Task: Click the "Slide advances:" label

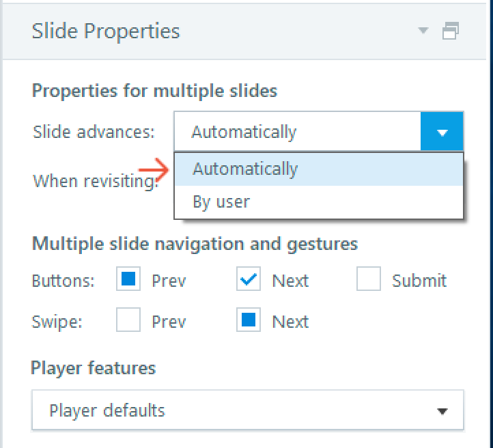Action: (x=94, y=132)
